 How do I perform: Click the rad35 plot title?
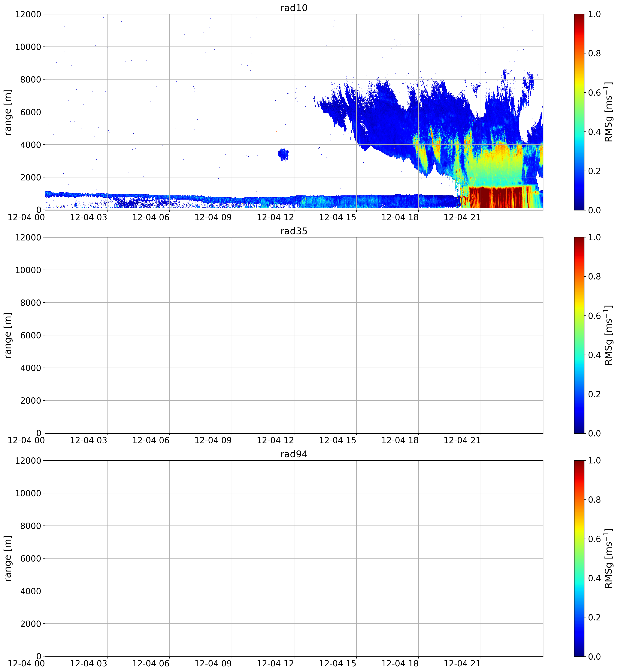click(294, 231)
